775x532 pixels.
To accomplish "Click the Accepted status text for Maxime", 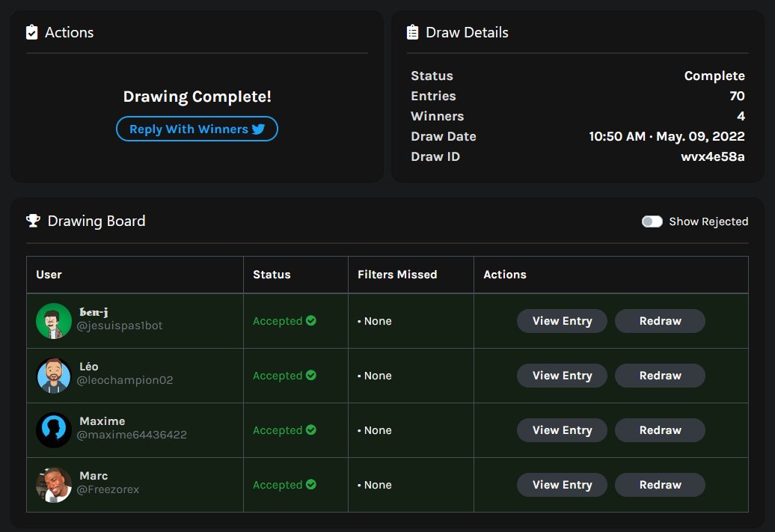I will click(278, 430).
